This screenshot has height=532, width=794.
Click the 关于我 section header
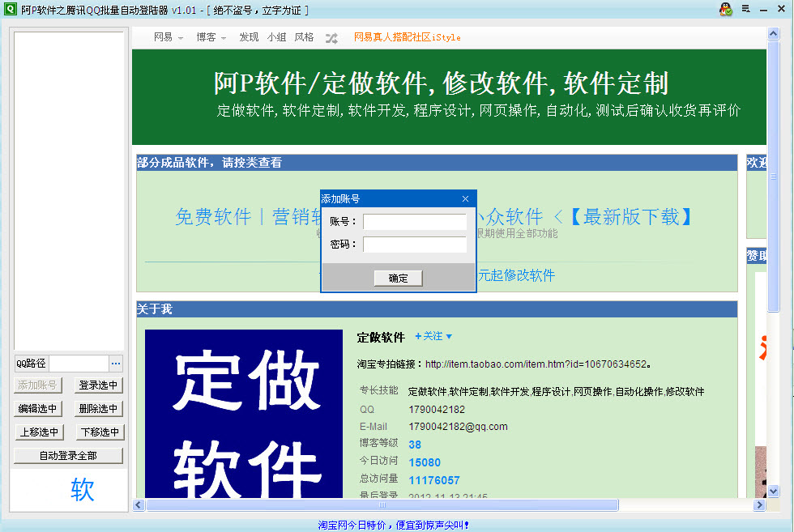(437, 309)
